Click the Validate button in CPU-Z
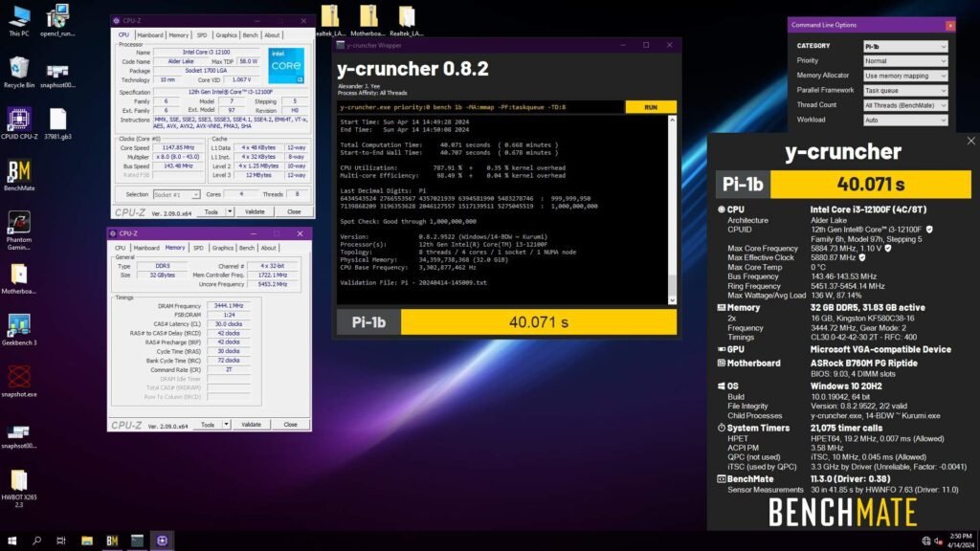This screenshot has height=551, width=980. (255, 211)
